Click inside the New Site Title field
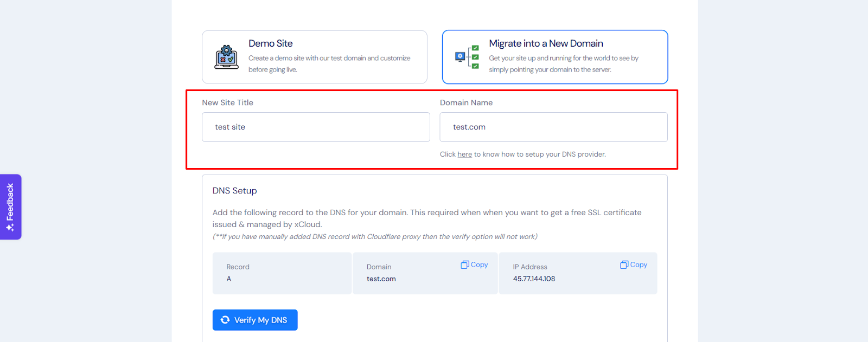 point(316,127)
